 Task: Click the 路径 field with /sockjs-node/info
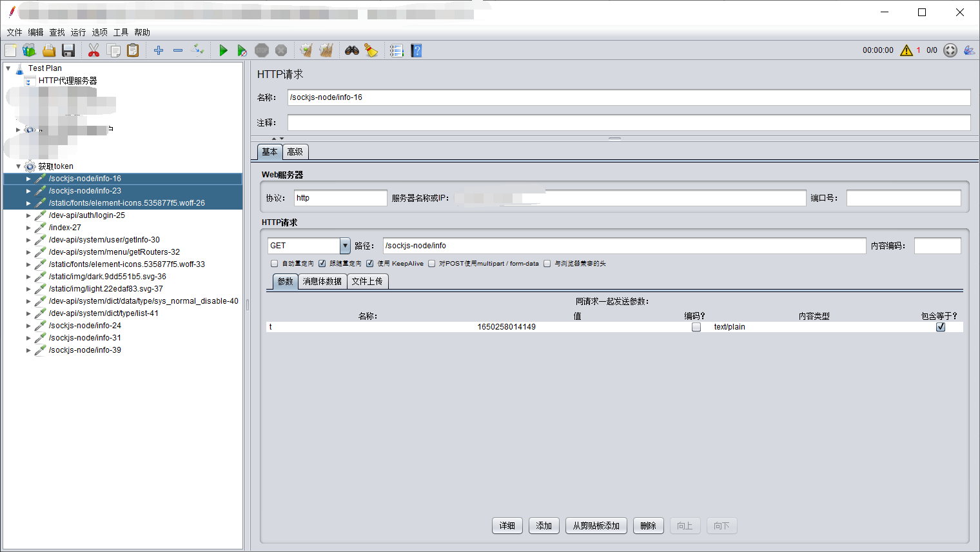coord(624,246)
